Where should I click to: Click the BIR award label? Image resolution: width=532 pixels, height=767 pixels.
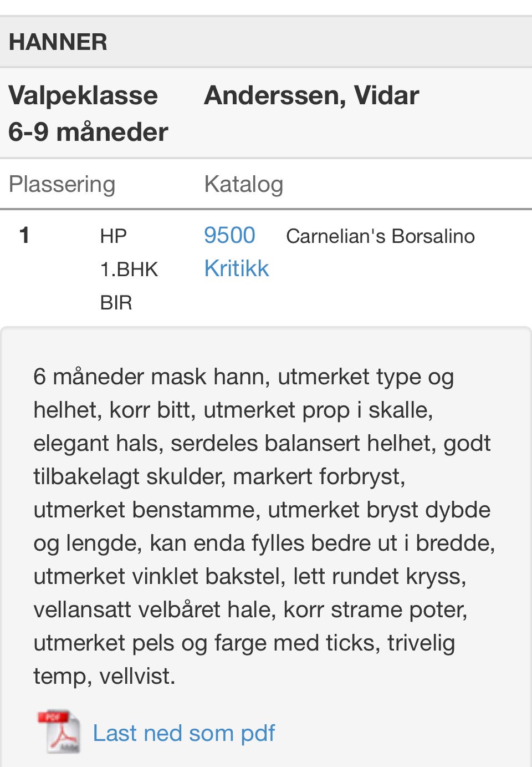(x=117, y=303)
